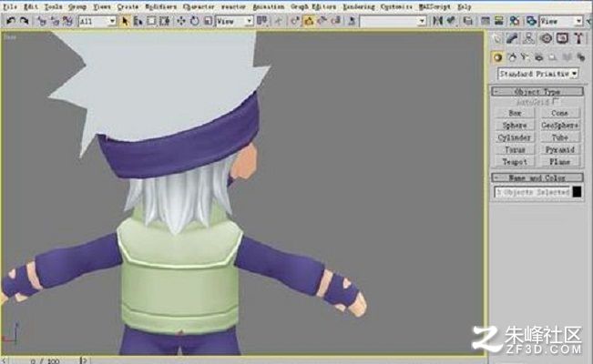Collapse the Name and Color rollout
The height and width of the screenshot is (364, 593).
pos(537,177)
